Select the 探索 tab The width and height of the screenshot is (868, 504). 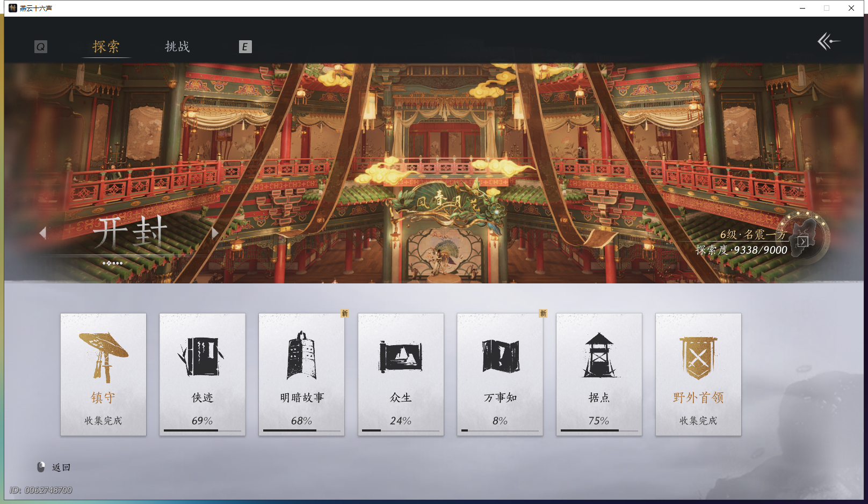(x=106, y=47)
